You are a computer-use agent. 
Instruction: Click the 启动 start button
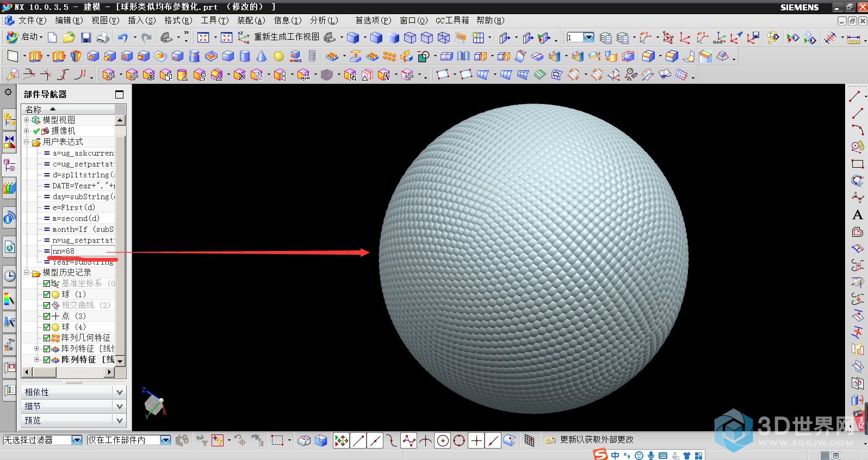pos(24,37)
